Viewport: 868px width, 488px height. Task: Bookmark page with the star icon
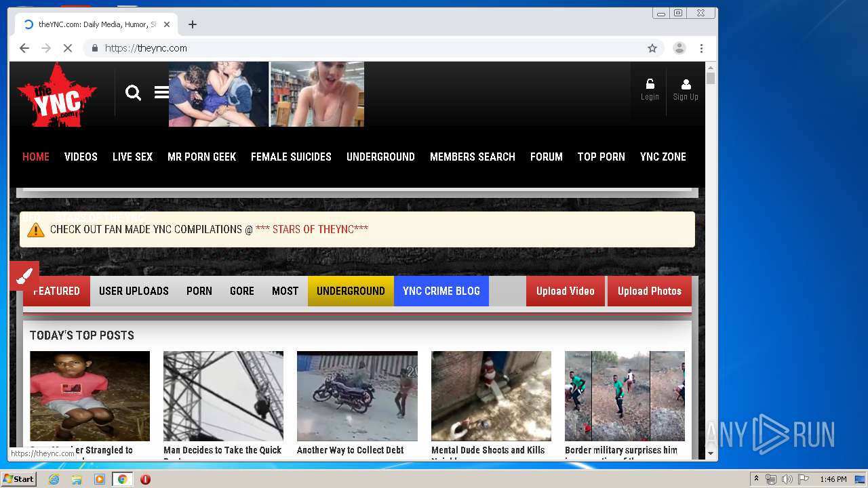[x=652, y=48]
